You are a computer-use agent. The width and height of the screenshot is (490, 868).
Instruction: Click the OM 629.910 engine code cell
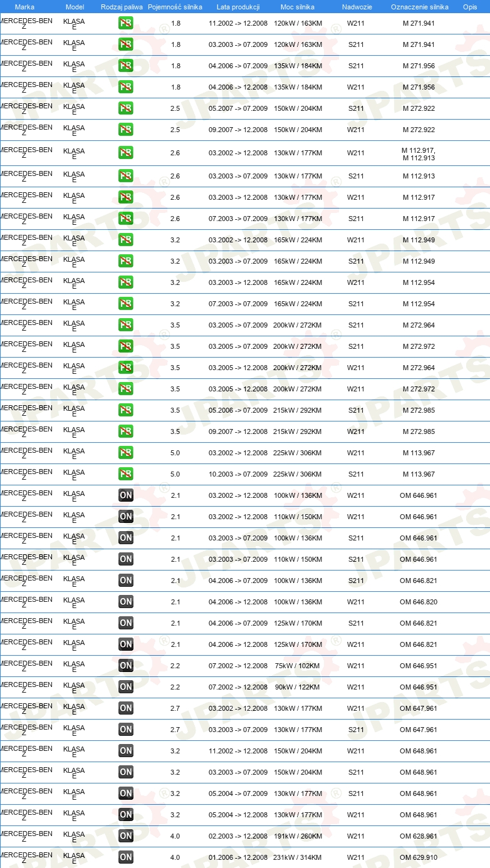click(x=419, y=857)
